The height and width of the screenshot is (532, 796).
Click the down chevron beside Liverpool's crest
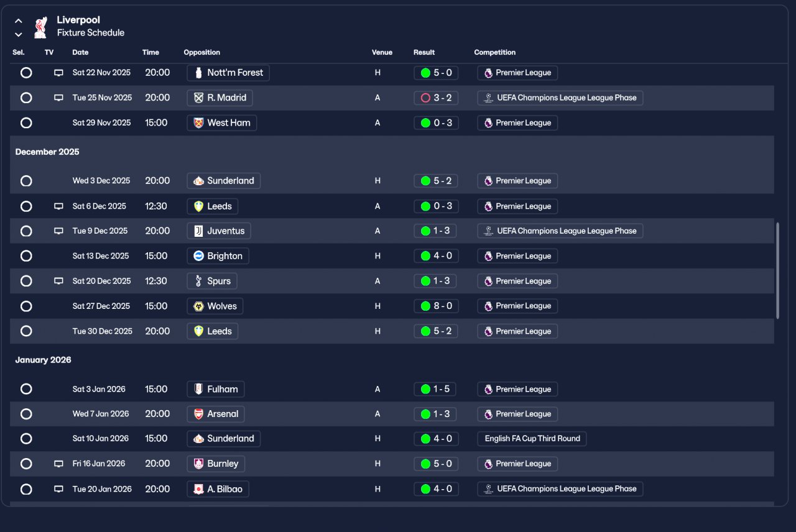pos(19,35)
